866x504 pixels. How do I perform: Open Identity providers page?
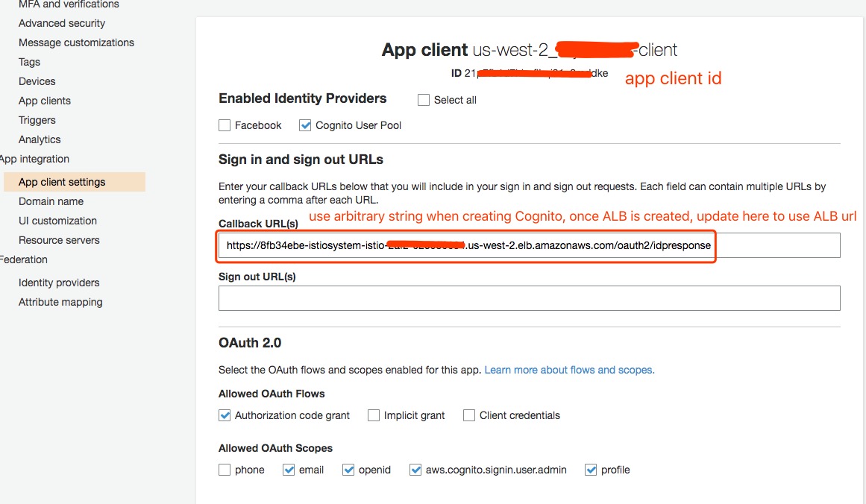(x=59, y=283)
